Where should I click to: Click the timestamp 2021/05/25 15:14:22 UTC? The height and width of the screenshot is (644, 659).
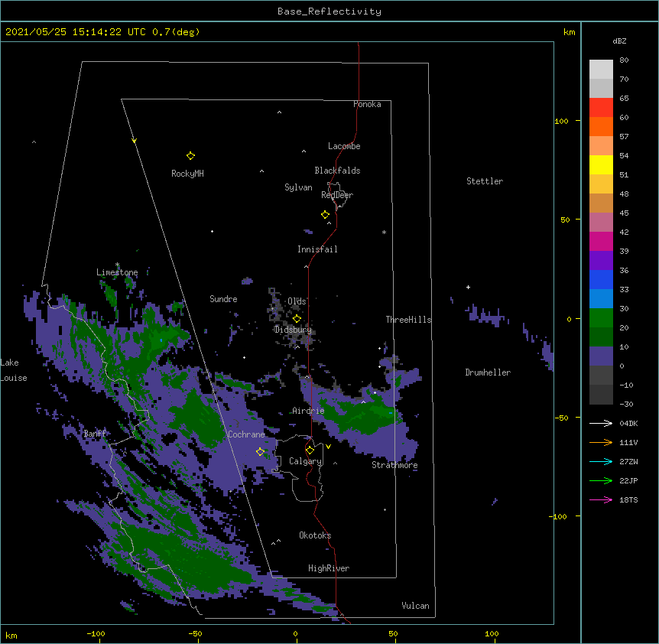click(x=76, y=32)
